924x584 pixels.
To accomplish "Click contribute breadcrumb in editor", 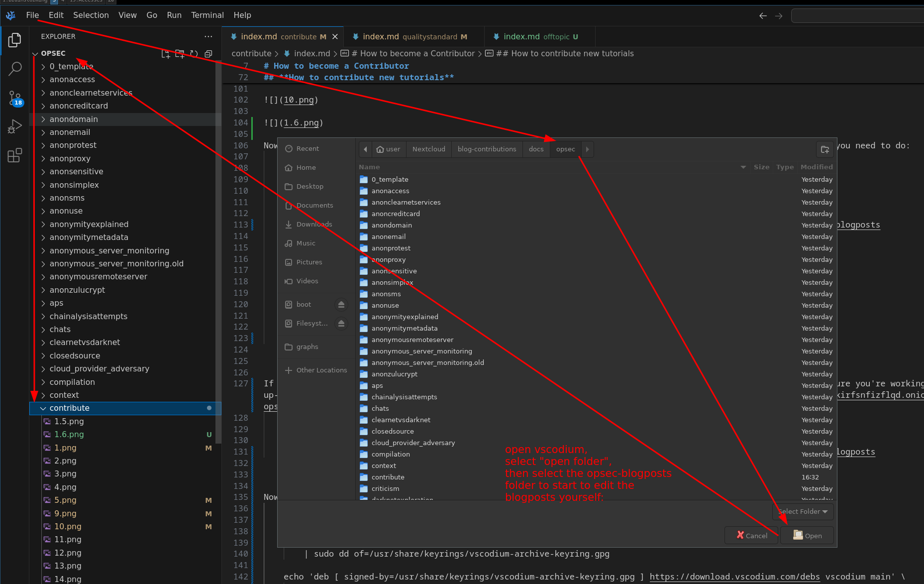I will coord(251,54).
